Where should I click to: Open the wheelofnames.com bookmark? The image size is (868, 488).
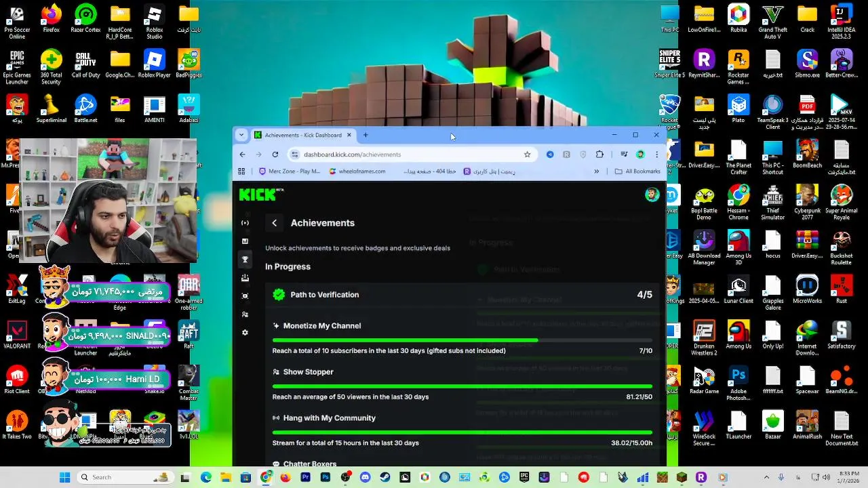[x=357, y=171]
